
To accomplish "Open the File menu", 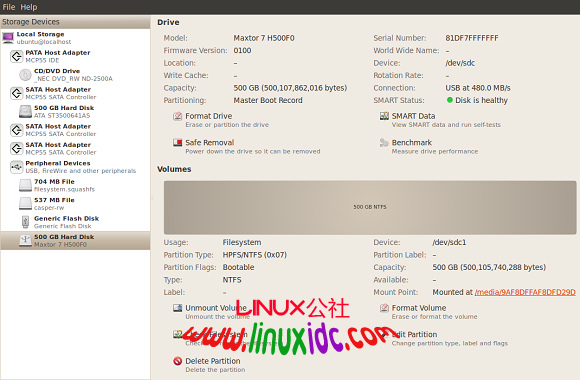I will [x=9, y=7].
